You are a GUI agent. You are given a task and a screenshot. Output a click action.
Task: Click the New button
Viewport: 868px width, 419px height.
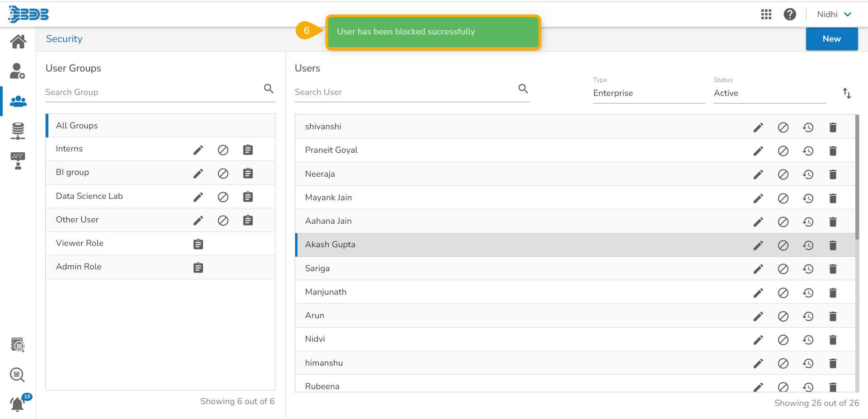point(831,39)
